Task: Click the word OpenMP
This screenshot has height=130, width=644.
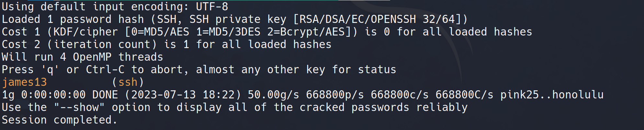Action: tap(92, 57)
